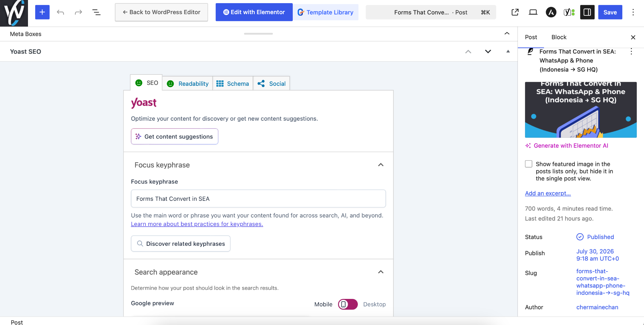Click the Published status check icon
This screenshot has width=644, height=325.
580,237
